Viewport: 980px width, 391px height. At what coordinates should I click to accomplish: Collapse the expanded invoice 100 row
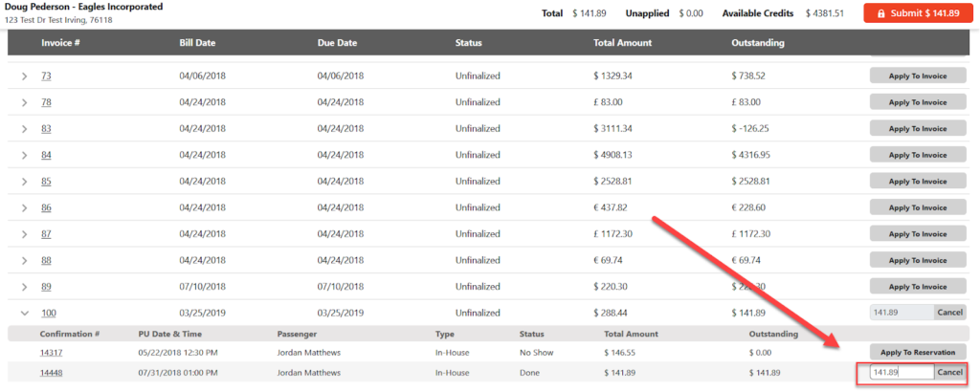pyautogui.click(x=25, y=313)
